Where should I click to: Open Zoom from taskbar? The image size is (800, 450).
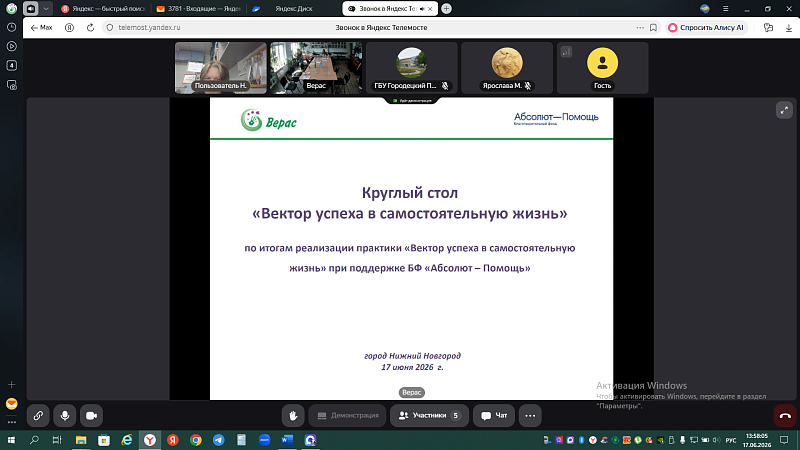(264, 440)
